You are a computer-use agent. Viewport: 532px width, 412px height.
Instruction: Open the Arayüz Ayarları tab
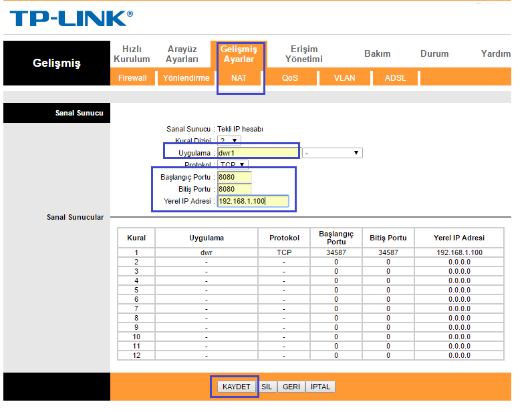[182, 54]
